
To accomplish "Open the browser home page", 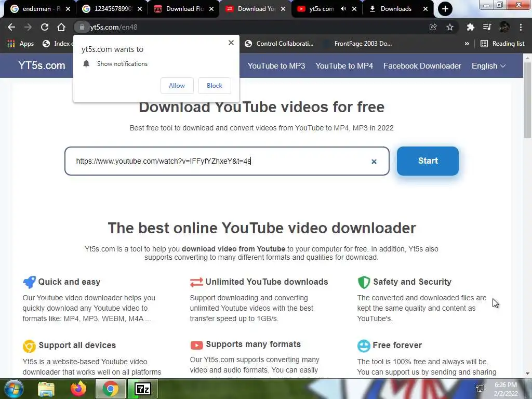I will (x=61, y=27).
